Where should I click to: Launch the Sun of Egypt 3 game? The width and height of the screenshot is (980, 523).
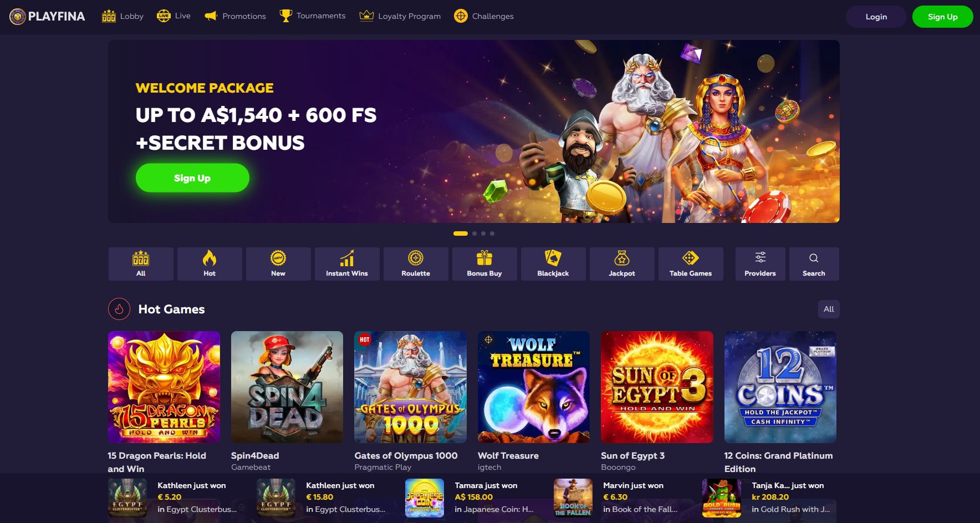[657, 387]
